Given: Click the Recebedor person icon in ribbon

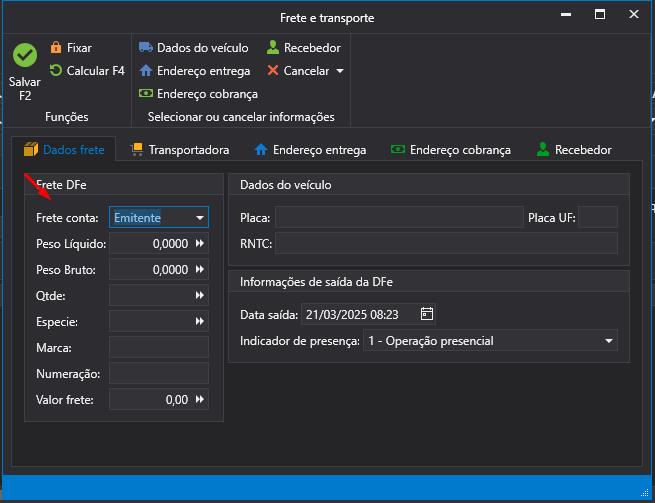Looking at the screenshot, I should (273, 47).
